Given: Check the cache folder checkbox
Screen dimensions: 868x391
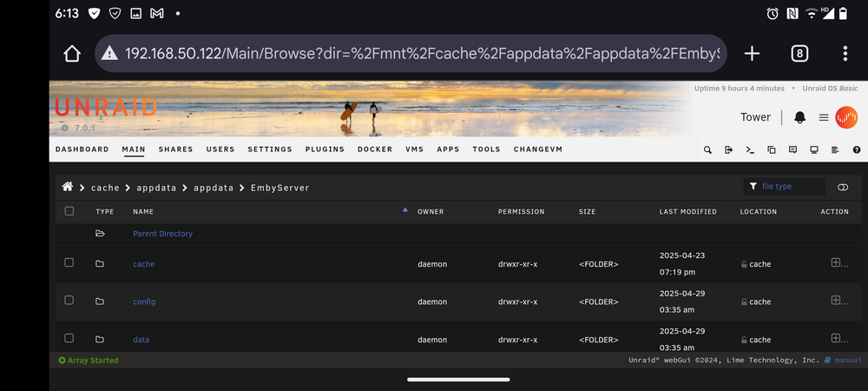Looking at the screenshot, I should click(69, 262).
